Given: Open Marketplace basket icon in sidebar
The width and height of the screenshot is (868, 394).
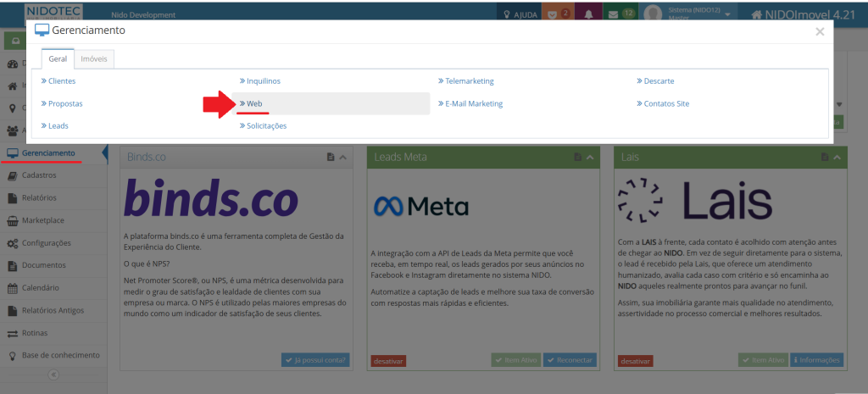Looking at the screenshot, I should 13,220.
